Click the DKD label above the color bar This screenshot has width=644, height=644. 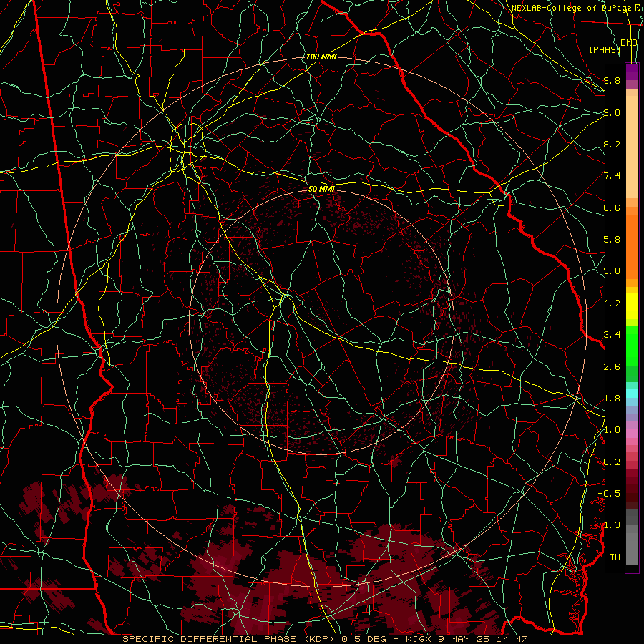coord(629,43)
